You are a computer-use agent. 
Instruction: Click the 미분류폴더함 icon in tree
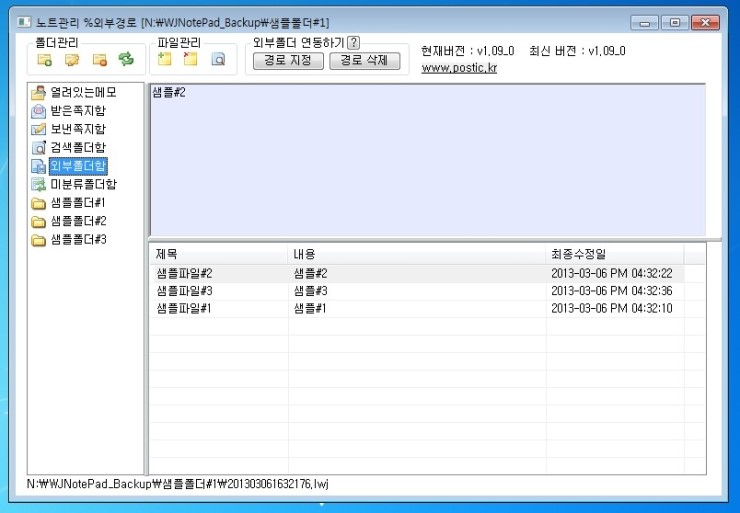(x=38, y=185)
